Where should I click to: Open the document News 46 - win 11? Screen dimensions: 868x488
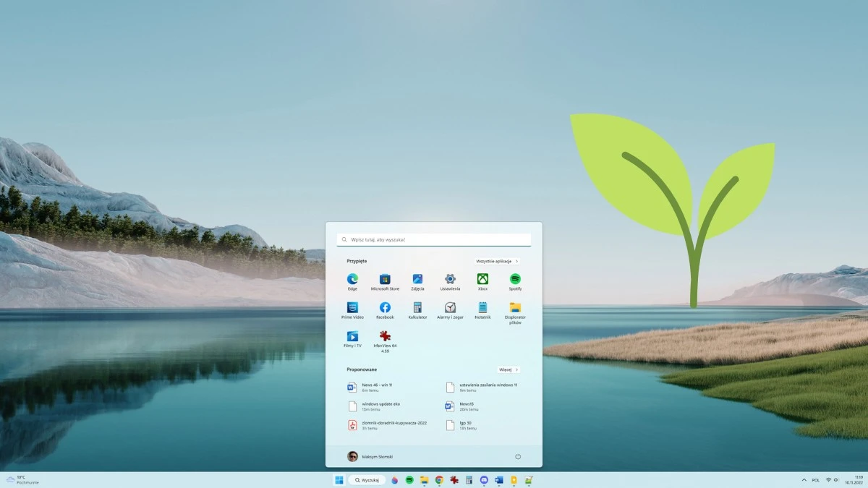(x=375, y=386)
